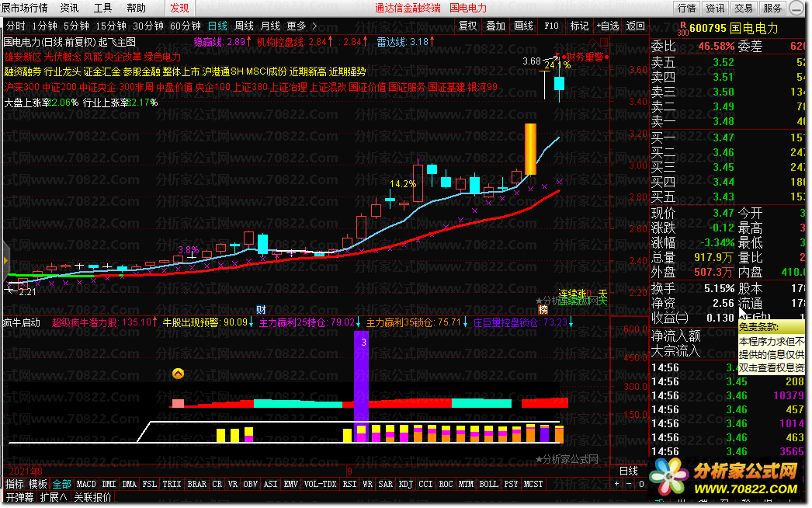The width and height of the screenshot is (812, 508).
Task: Switch to the 分时 intraday view
Action: coord(16,26)
